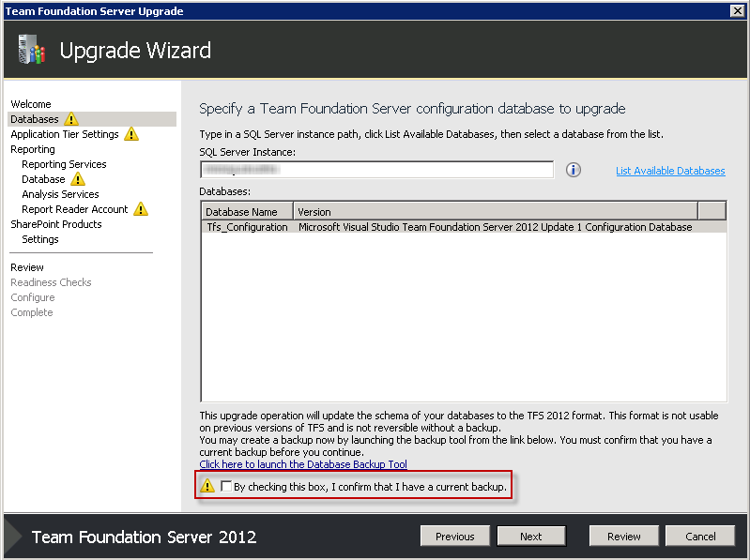Viewport: 750px width, 560px height.
Task: Click the SQL Server instance info icon
Action: coord(573,170)
